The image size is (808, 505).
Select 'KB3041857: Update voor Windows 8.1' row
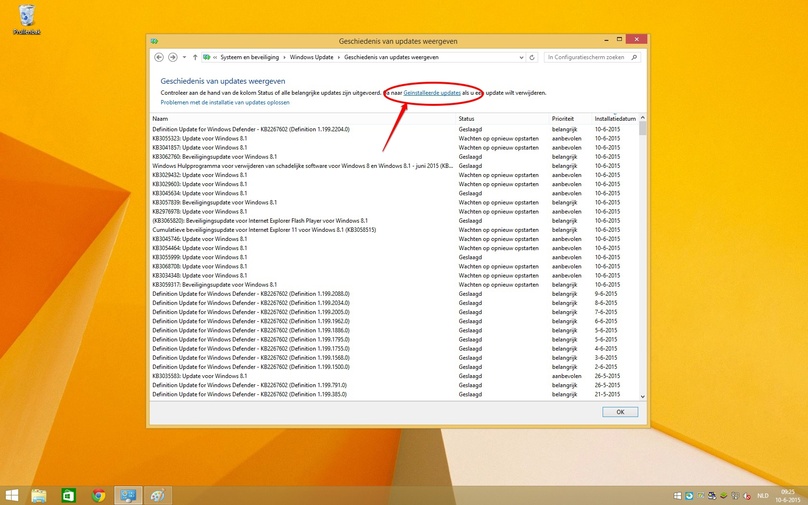(394, 147)
